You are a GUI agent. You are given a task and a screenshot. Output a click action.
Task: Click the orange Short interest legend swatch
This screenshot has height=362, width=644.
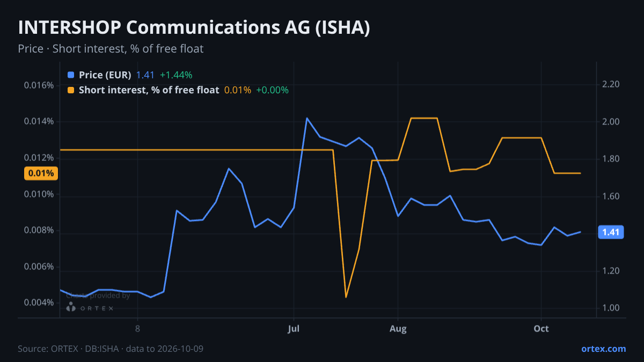coord(71,90)
